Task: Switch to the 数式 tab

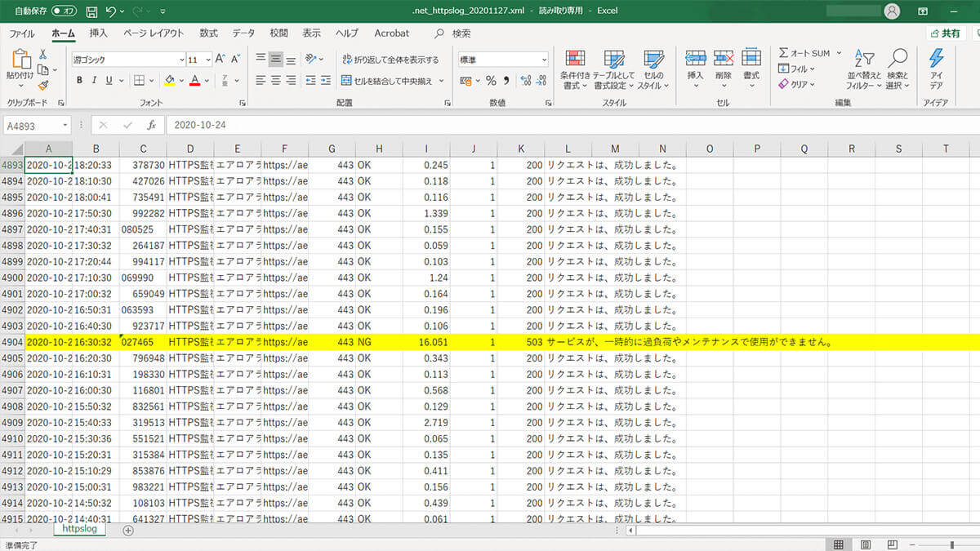Action: tap(209, 33)
